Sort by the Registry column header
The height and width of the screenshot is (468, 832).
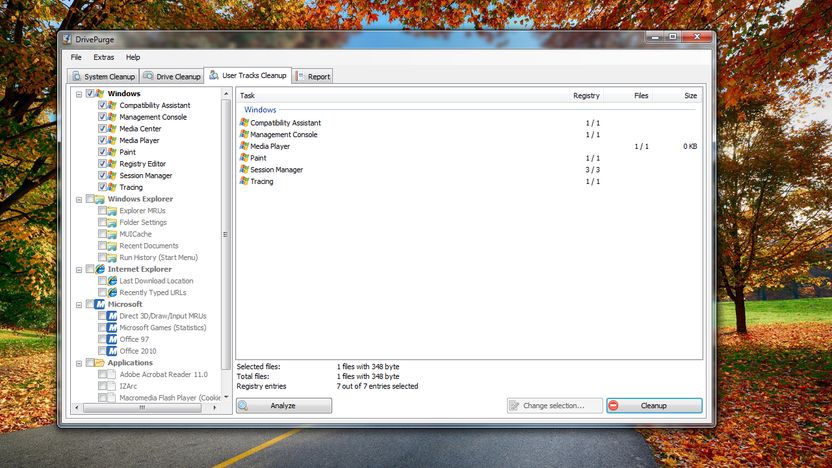pos(580,96)
